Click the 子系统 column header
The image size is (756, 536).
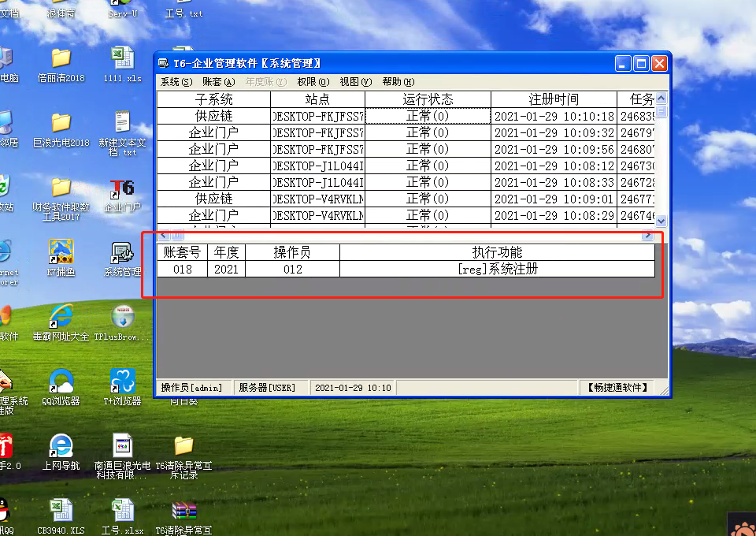[213, 99]
